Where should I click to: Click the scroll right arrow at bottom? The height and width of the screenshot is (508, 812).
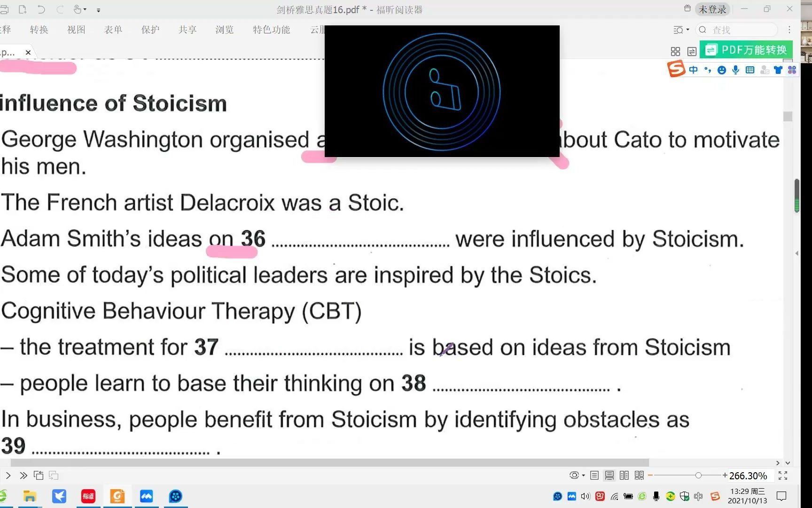click(778, 463)
